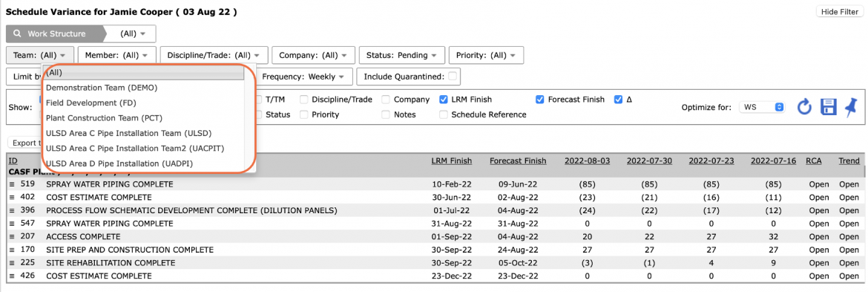This screenshot has height=292, width=868.
Task: Open the Discipline/Trade filter dropdown
Action: coord(214,56)
